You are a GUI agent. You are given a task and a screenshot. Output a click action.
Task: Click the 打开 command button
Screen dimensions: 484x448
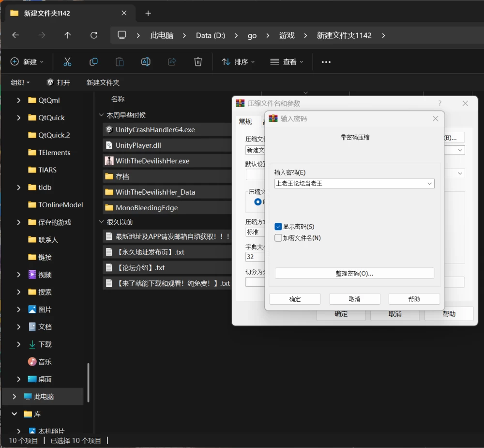[x=59, y=82]
